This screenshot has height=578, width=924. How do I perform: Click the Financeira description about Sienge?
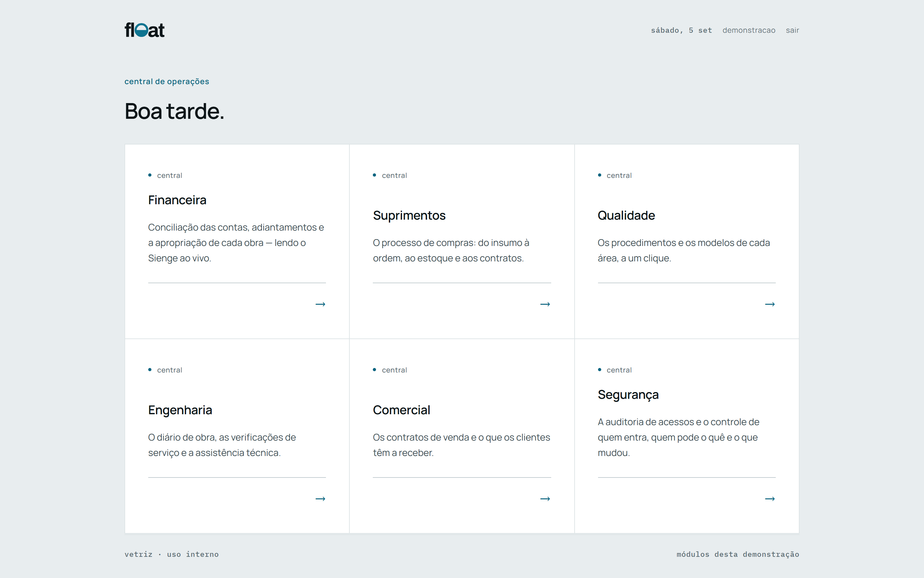click(x=236, y=243)
